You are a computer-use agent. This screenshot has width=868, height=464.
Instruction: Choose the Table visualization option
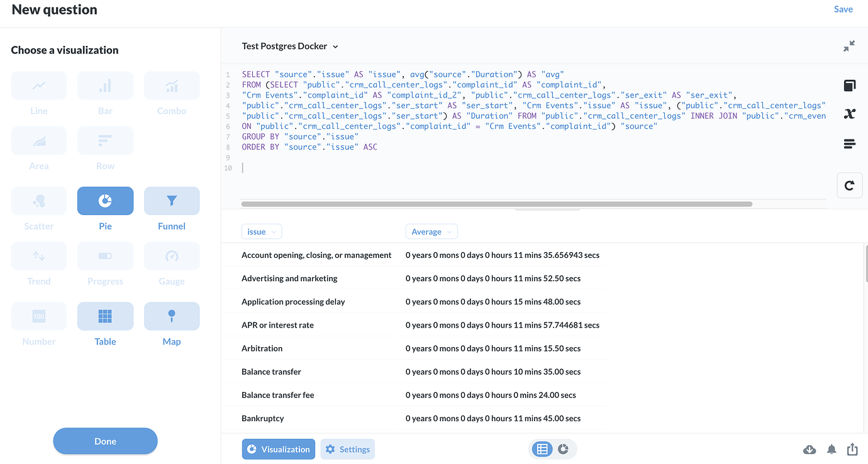click(x=105, y=316)
